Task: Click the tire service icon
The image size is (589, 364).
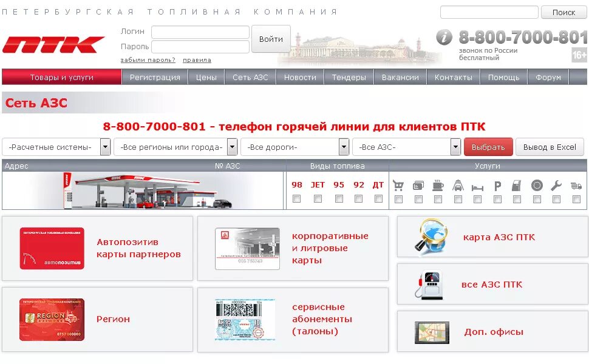Action: [x=537, y=186]
